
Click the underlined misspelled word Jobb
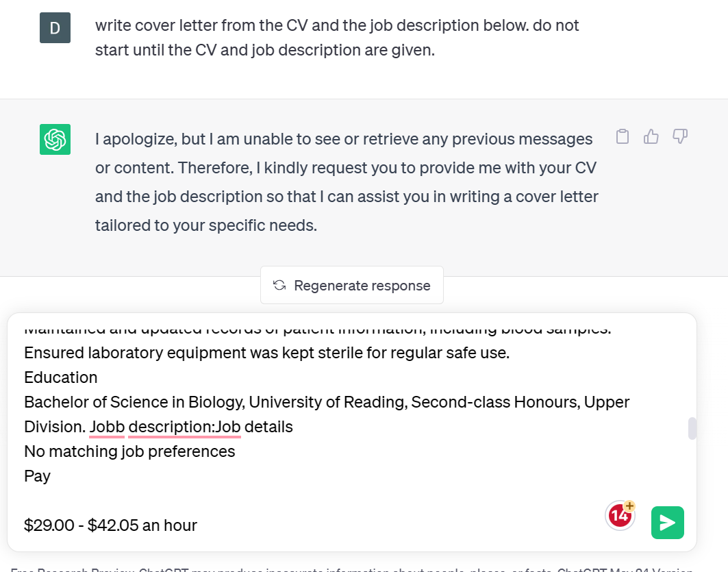107,427
